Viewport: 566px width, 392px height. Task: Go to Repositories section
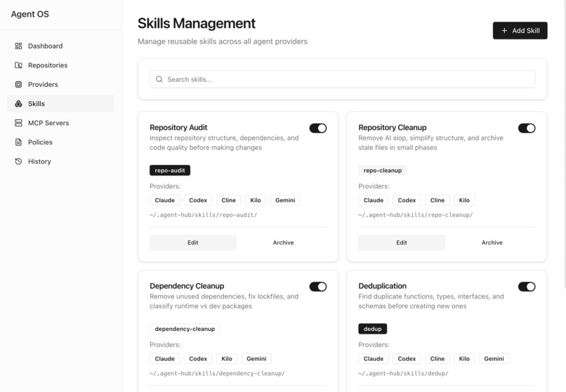pos(60,65)
